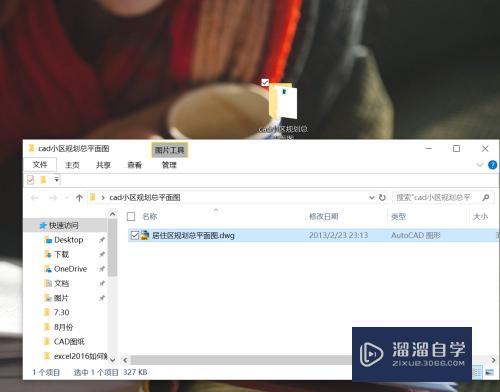Open Explorer help question mark icon
Image resolution: width=500 pixels, height=392 pixels.
(x=492, y=165)
